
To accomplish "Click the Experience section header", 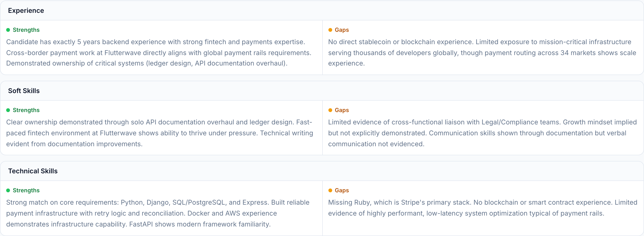I will click(x=26, y=10).
